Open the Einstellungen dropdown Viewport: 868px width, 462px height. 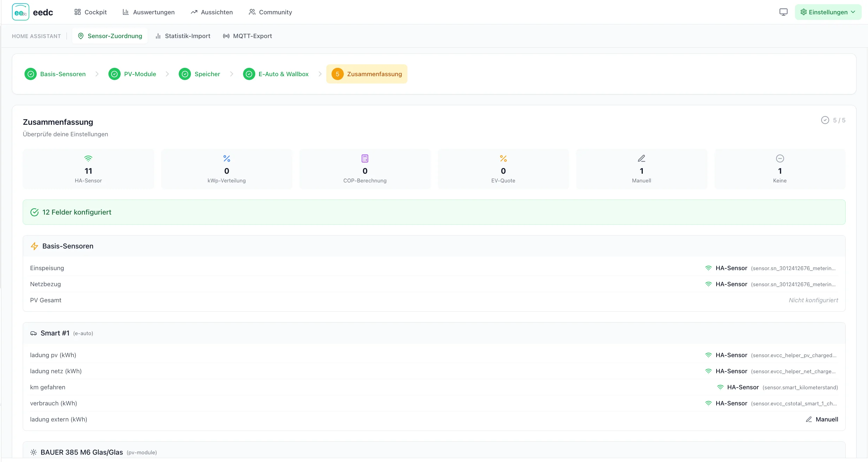(x=828, y=12)
